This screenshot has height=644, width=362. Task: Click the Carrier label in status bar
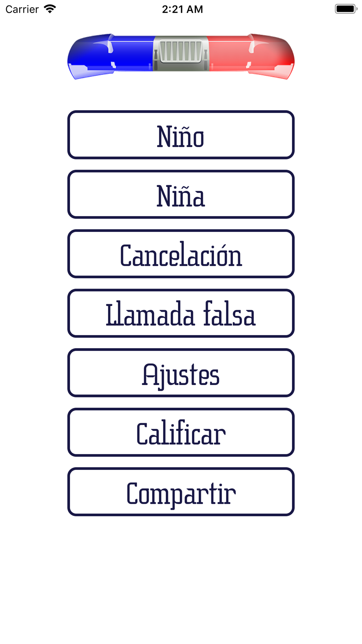[x=22, y=9]
